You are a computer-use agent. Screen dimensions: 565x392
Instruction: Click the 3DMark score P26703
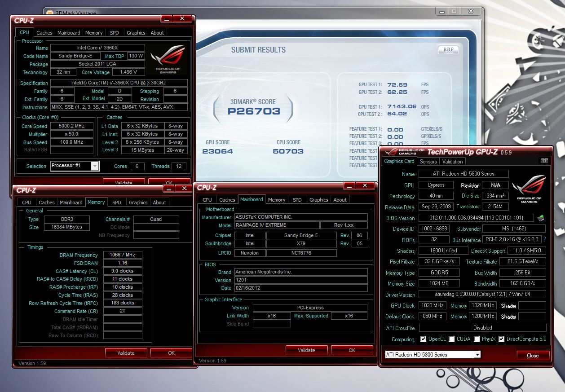click(x=254, y=111)
